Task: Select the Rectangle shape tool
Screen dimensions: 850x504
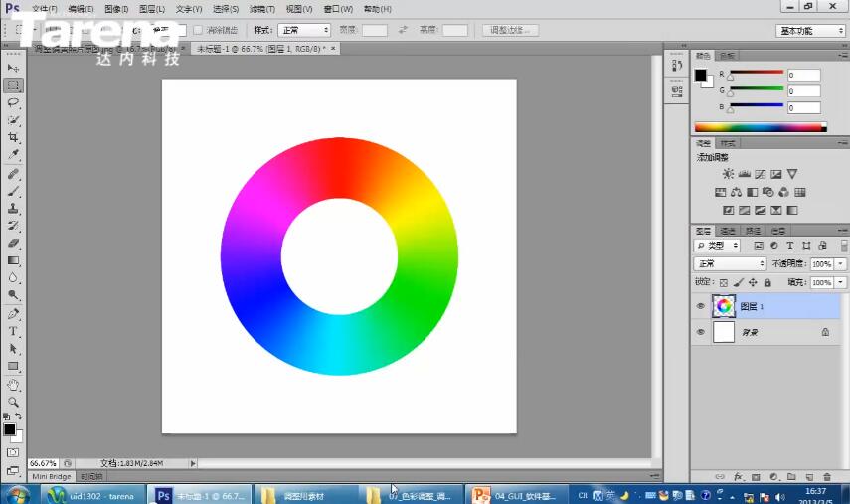Action: click(14, 367)
